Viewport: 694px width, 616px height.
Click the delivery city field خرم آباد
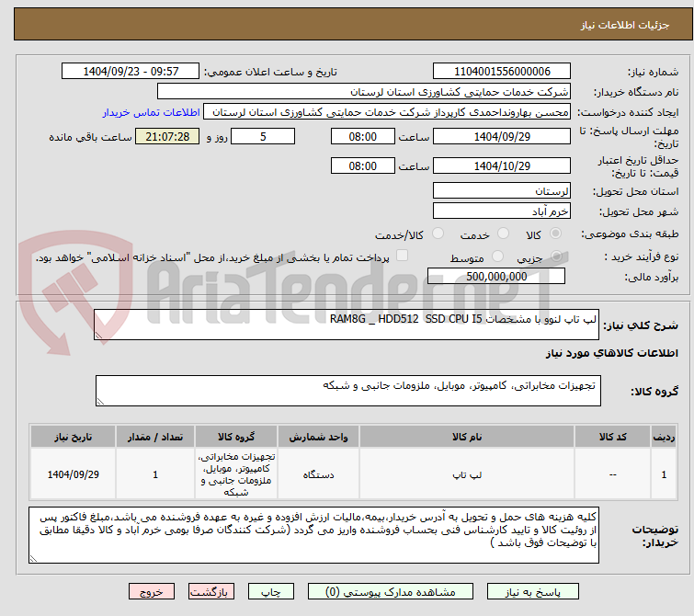pyautogui.click(x=502, y=211)
